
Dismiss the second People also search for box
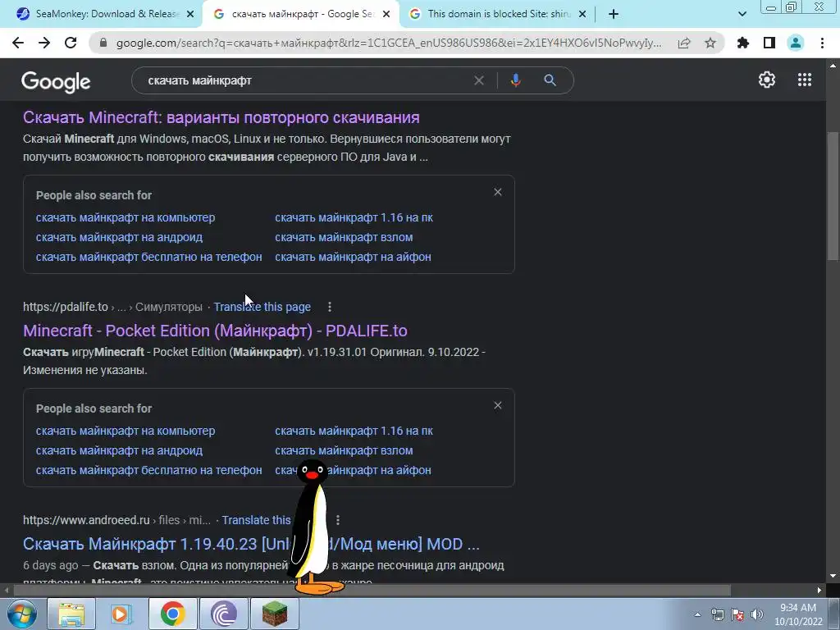(498, 405)
